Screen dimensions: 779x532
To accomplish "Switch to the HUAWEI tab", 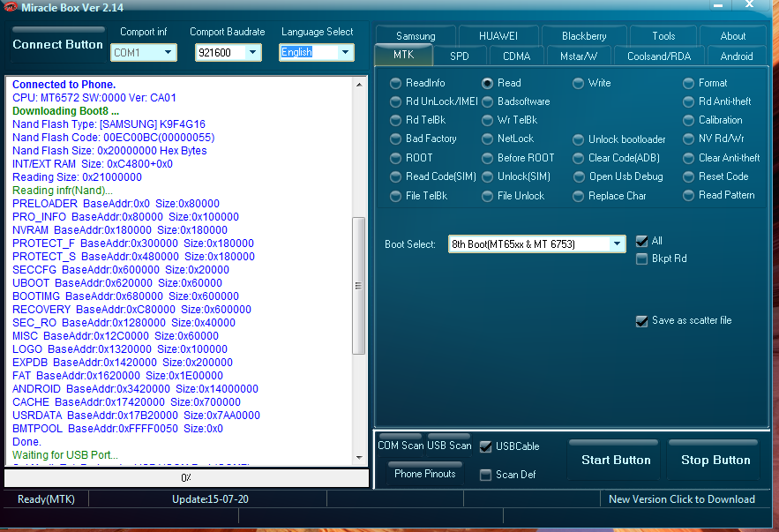I will (498, 36).
